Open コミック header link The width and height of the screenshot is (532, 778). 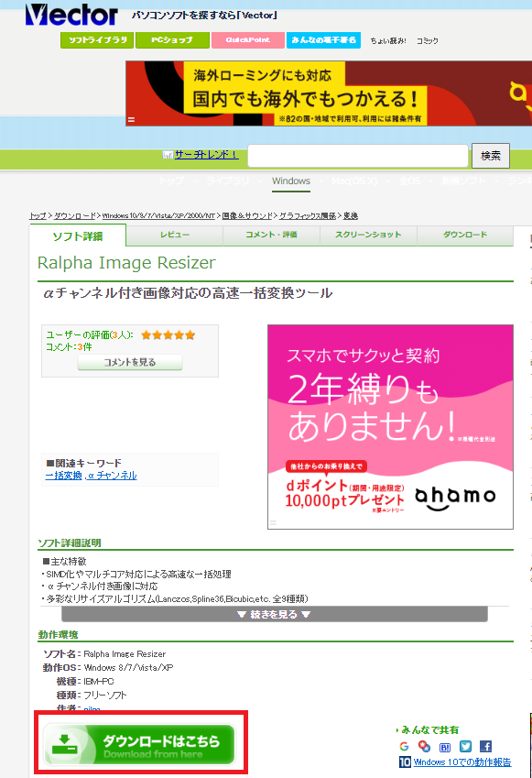click(427, 41)
